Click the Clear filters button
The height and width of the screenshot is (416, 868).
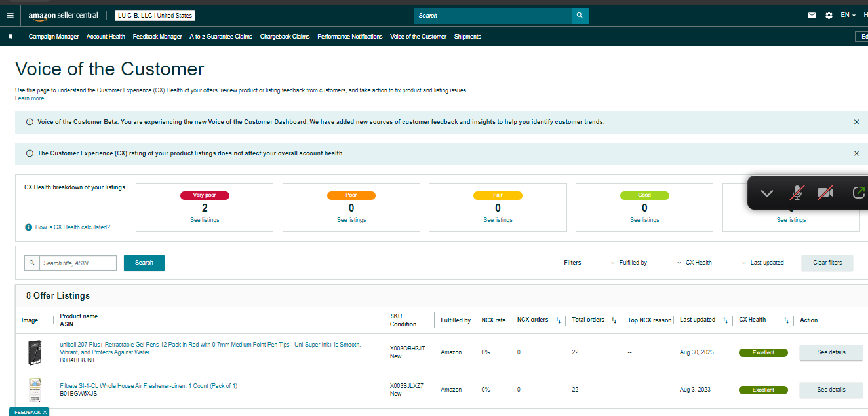pos(827,263)
